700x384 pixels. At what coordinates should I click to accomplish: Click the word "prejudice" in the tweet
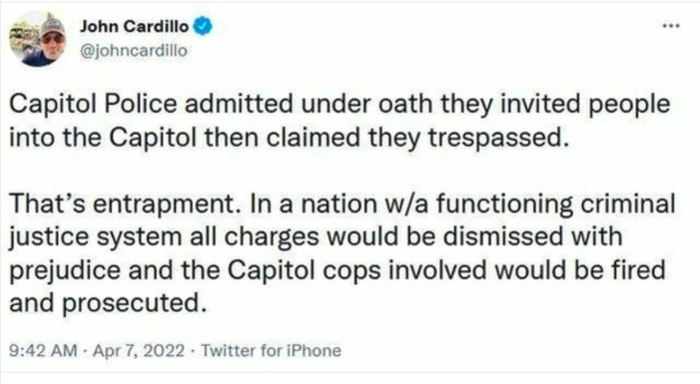pos(65,271)
